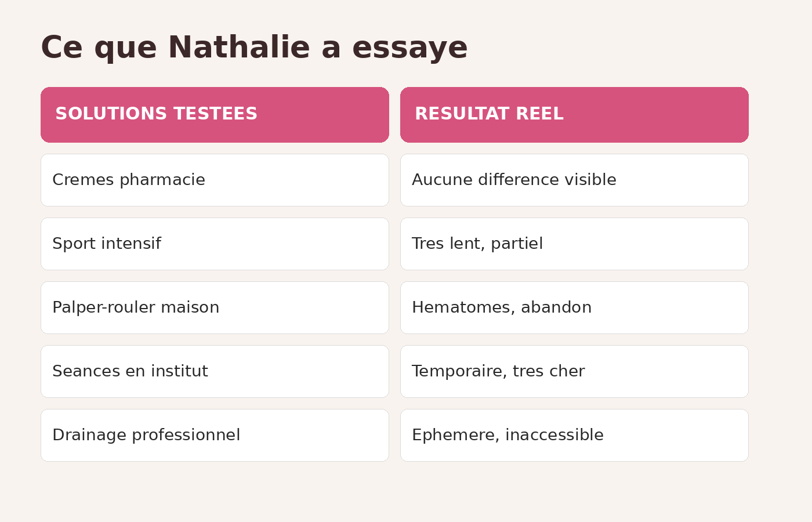Image resolution: width=812 pixels, height=522 pixels.
Task: Click the word 'institut' in fourth row
Action: point(179,371)
